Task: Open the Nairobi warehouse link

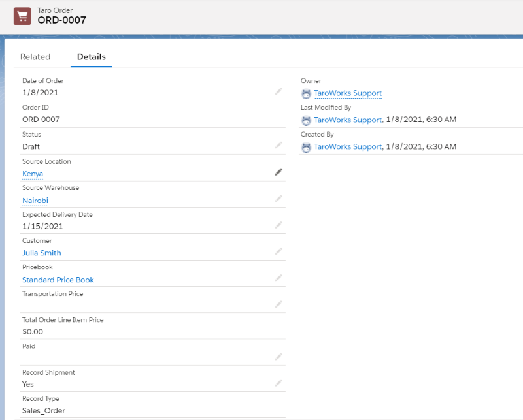Action: pos(35,201)
